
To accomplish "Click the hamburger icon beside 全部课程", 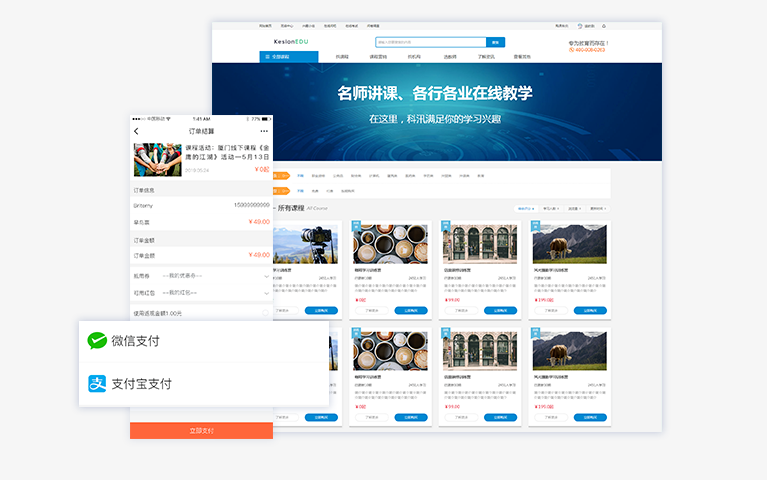I will point(267,57).
